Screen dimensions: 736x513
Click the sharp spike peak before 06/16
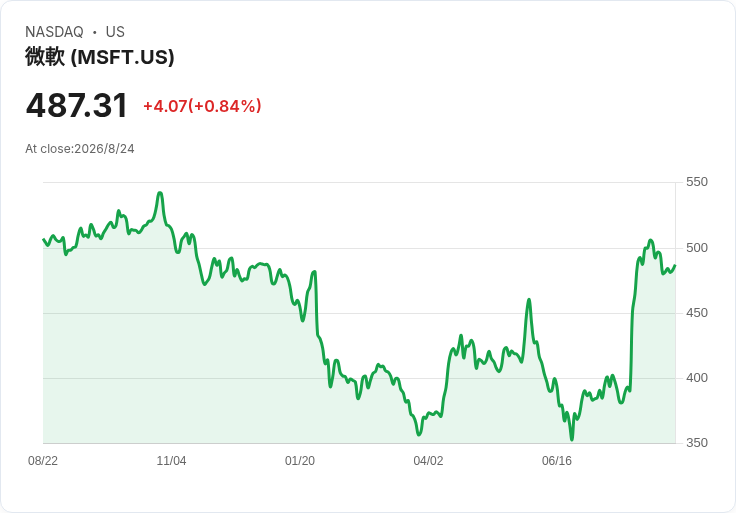click(x=529, y=299)
